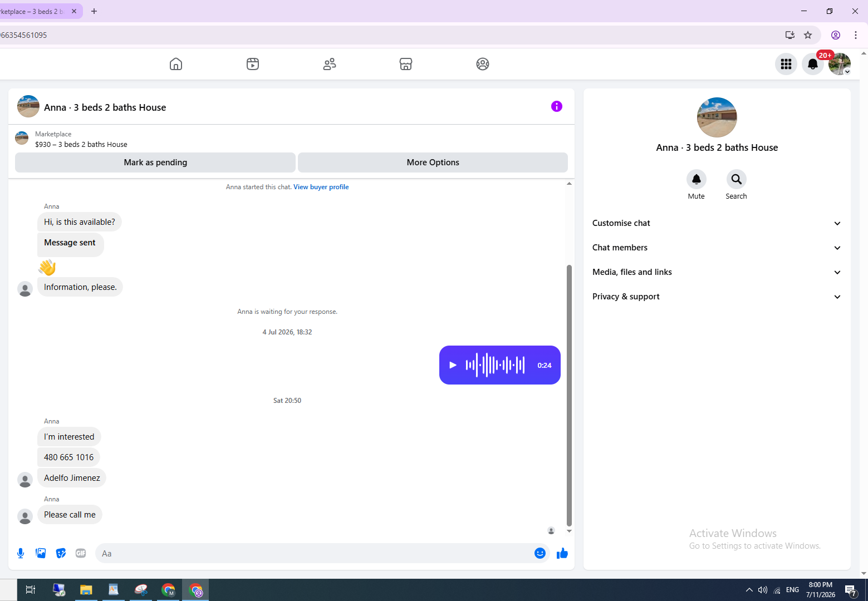This screenshot has height=601, width=868.
Task: Open the clock showing 8:00 PM
Action: coord(821,590)
